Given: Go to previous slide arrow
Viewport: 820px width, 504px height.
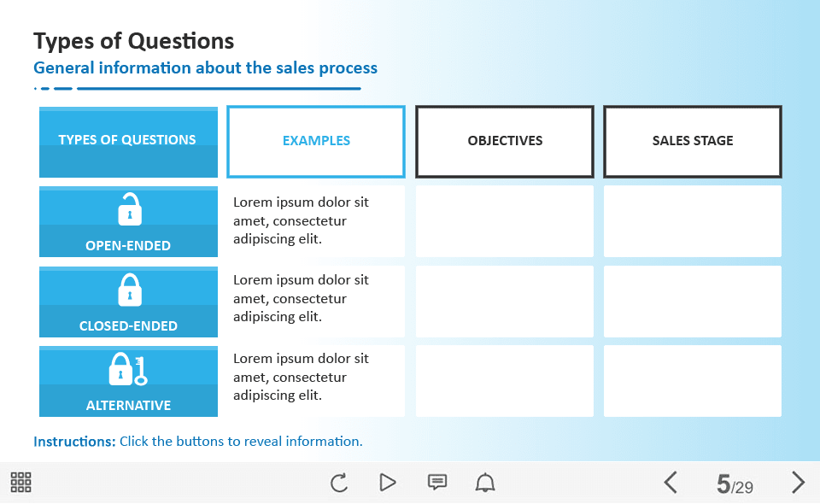Looking at the screenshot, I should pos(671,483).
